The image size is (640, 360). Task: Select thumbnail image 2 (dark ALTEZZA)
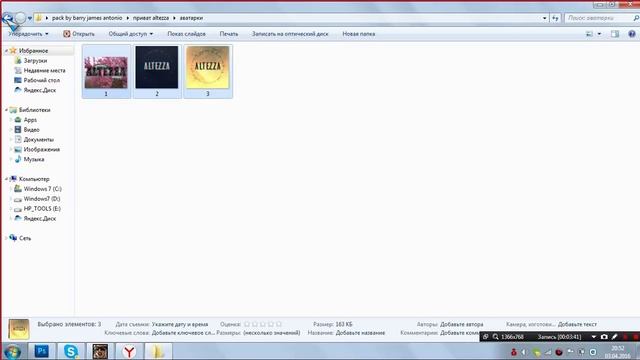coord(157,71)
